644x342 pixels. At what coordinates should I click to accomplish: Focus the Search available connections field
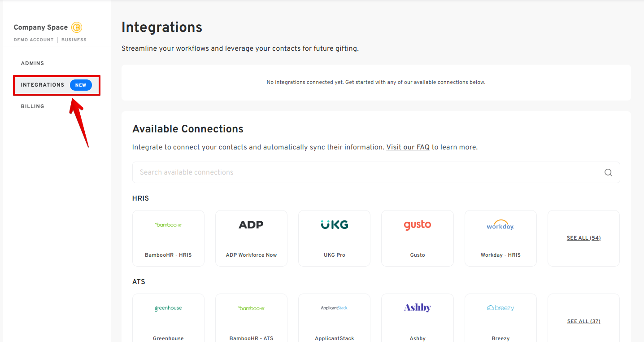tap(368, 172)
